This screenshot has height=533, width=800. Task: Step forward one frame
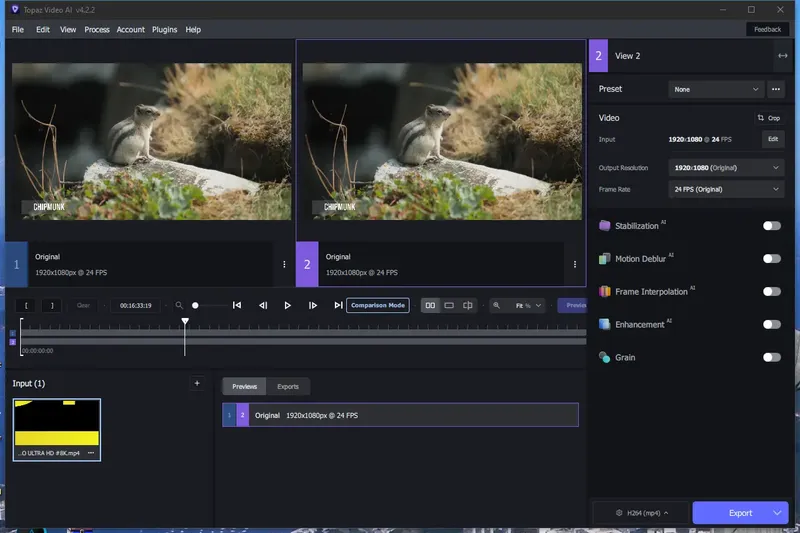pyautogui.click(x=313, y=305)
